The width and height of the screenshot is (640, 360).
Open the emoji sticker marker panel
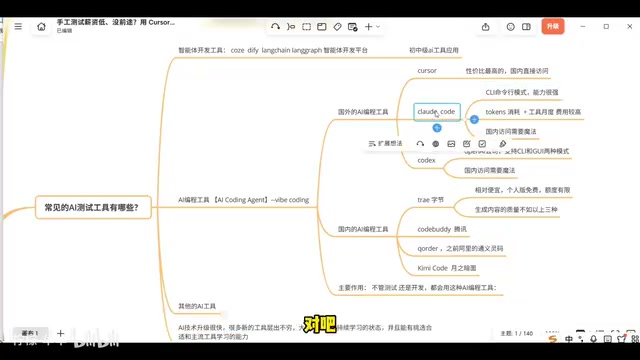tap(511, 27)
